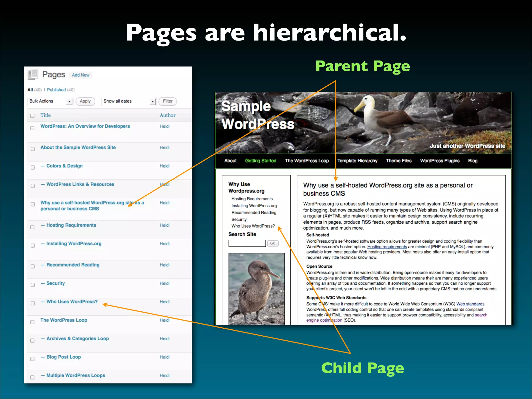Follow the search engine optimization link
The image size is (532, 399).
397,318
